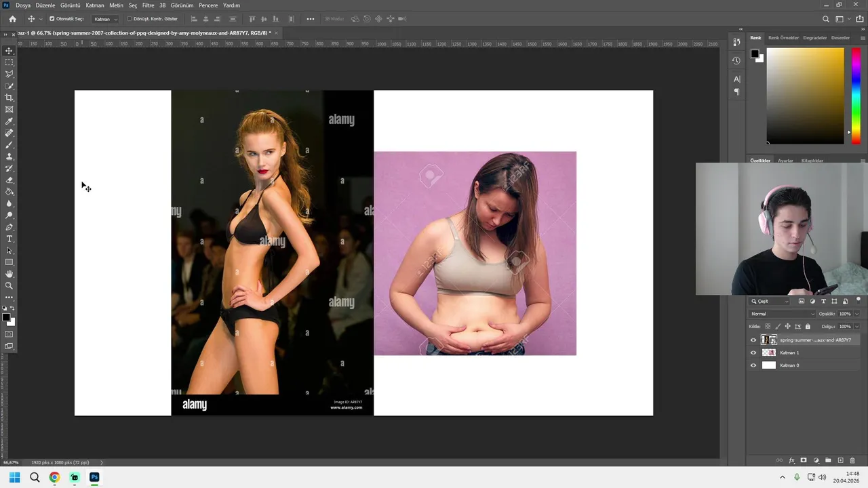Hide the spring-summer layer visibility eye
The width and height of the screenshot is (868, 488).
pos(753,340)
